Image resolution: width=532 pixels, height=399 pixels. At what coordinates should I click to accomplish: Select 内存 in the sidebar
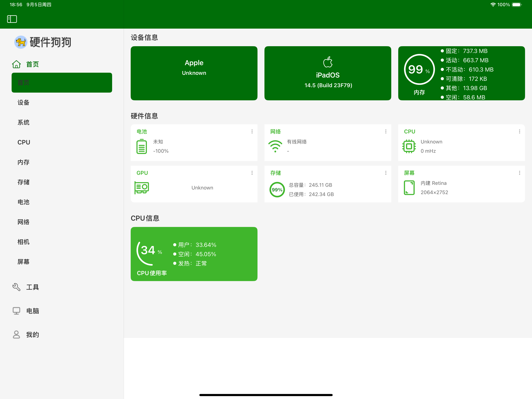coord(62,162)
